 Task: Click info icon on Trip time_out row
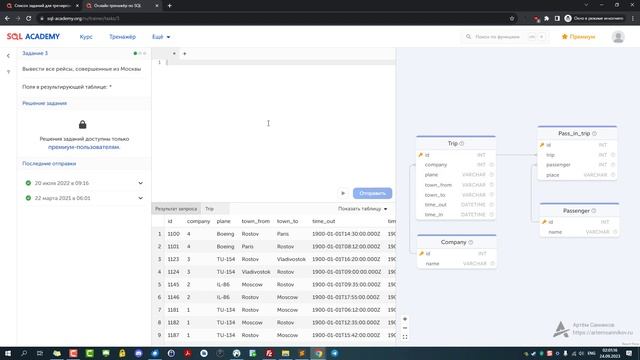pyautogui.click(x=491, y=204)
